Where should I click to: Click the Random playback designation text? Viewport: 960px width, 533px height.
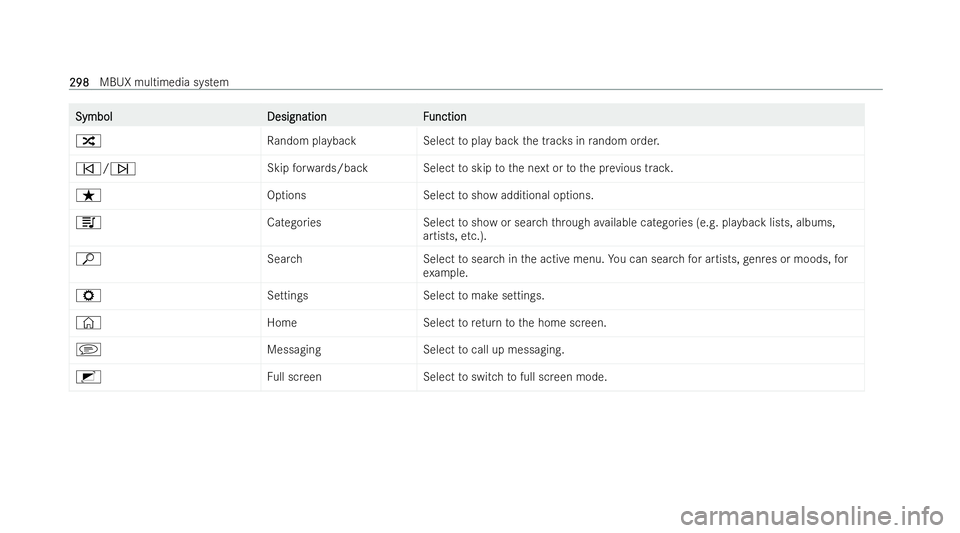[x=311, y=141]
